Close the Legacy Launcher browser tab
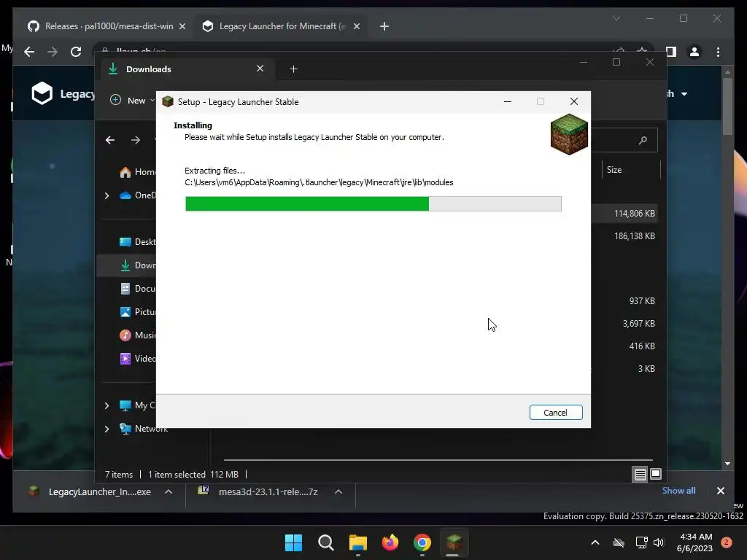 pyautogui.click(x=356, y=26)
